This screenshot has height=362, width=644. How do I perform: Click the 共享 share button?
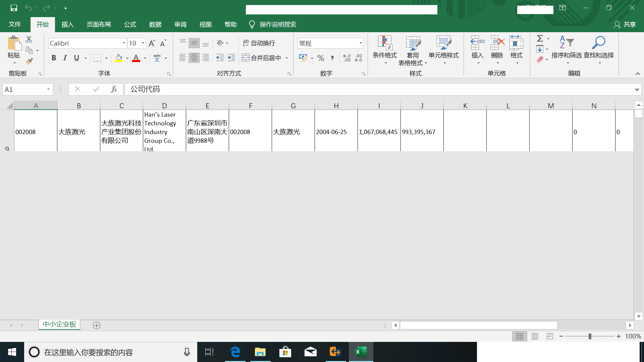(625, 24)
